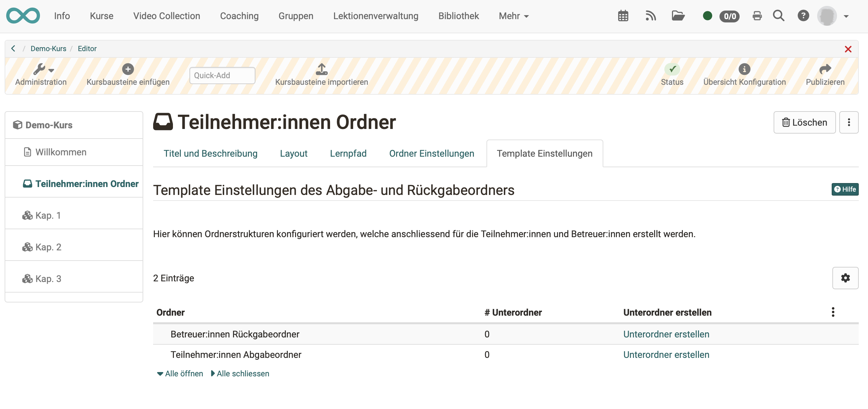Open the search icon
This screenshot has width=868, height=409.
(779, 16)
